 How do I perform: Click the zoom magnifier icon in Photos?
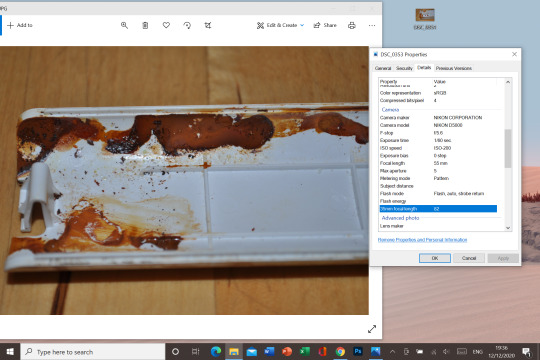124,25
